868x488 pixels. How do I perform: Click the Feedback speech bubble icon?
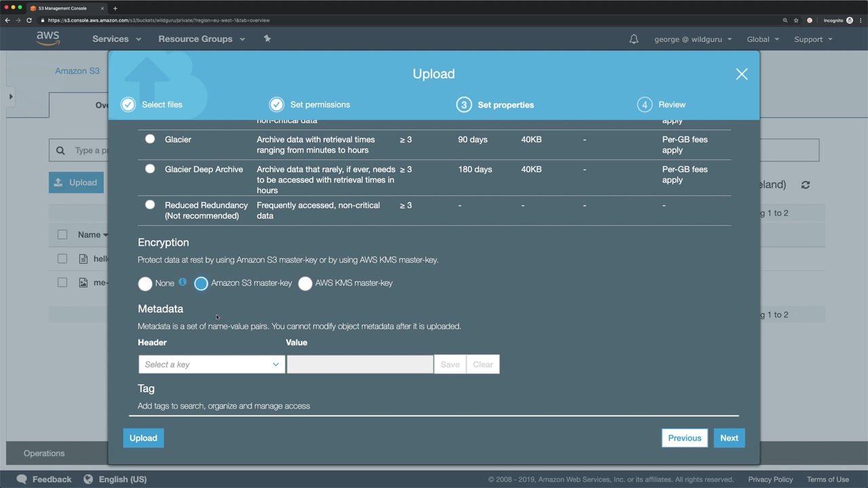[x=22, y=479]
